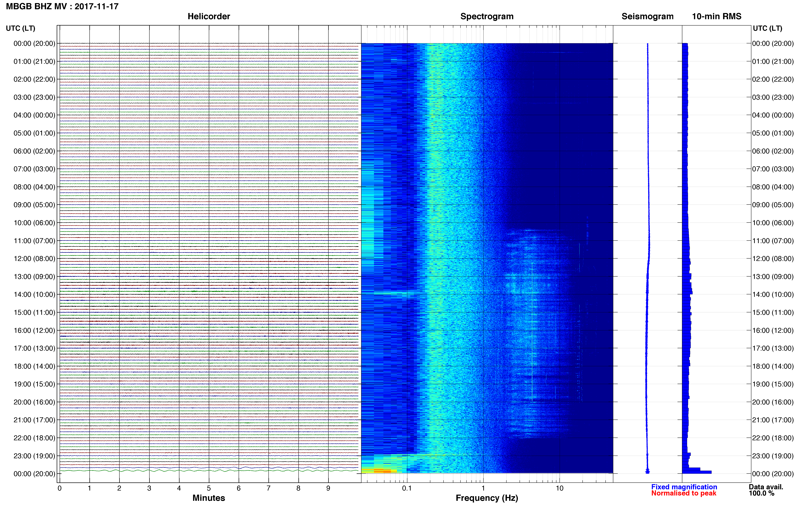Click the largest bar at bottom of 10-min RMS

(697, 472)
